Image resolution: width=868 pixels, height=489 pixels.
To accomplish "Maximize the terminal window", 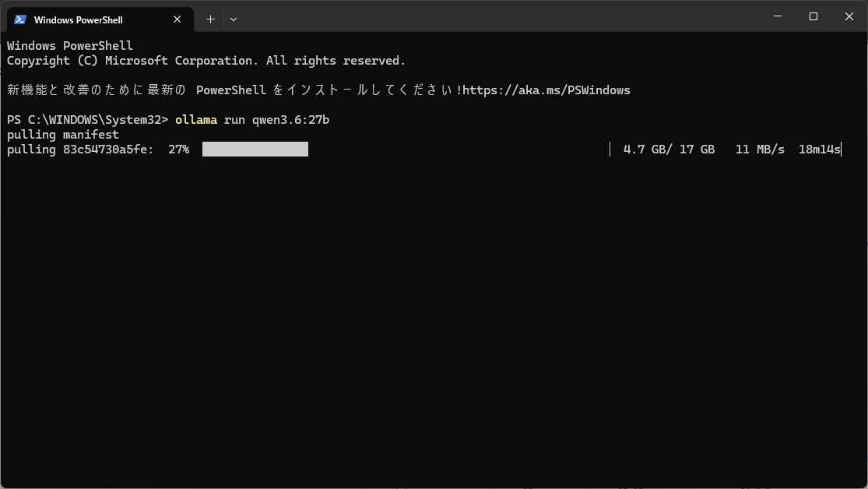I will click(x=814, y=16).
